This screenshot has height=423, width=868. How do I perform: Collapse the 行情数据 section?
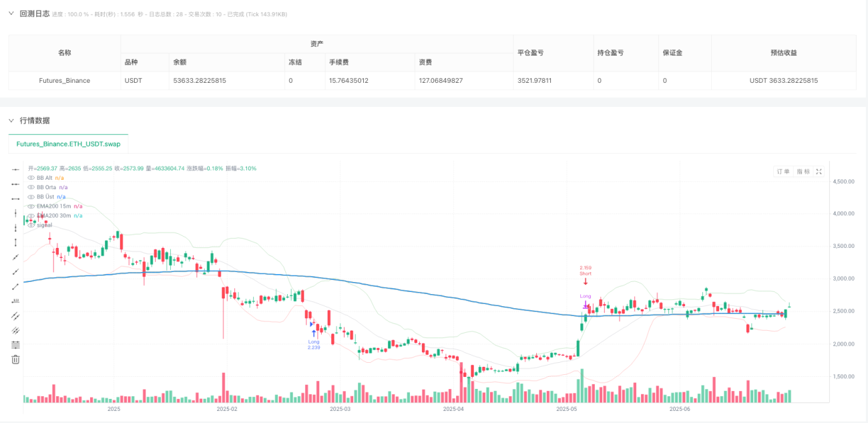pos(11,120)
